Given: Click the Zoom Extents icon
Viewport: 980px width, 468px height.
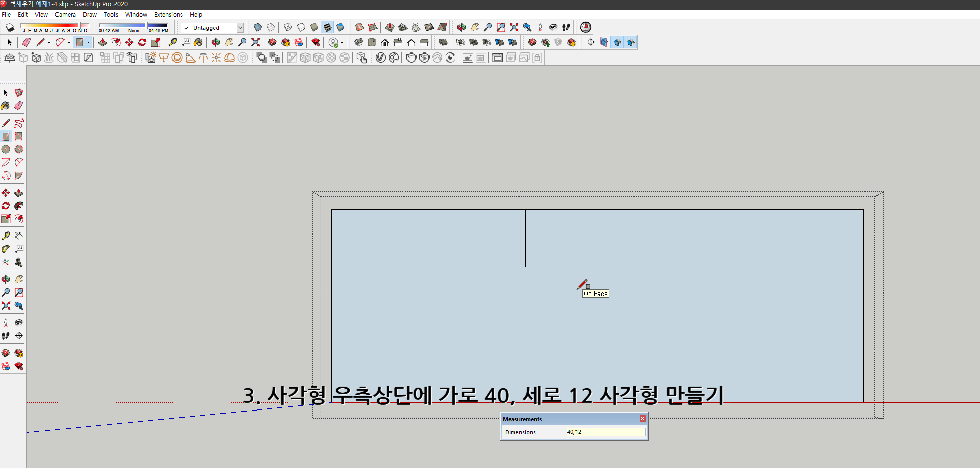Looking at the screenshot, I should click(6, 307).
